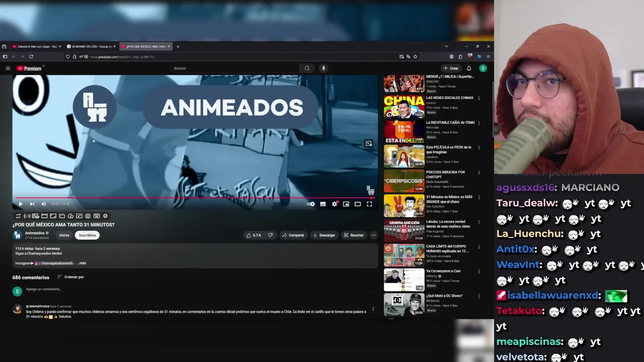This screenshot has height=362, width=644.
Task: Open YouTube notifications bell
Action: 469,68
